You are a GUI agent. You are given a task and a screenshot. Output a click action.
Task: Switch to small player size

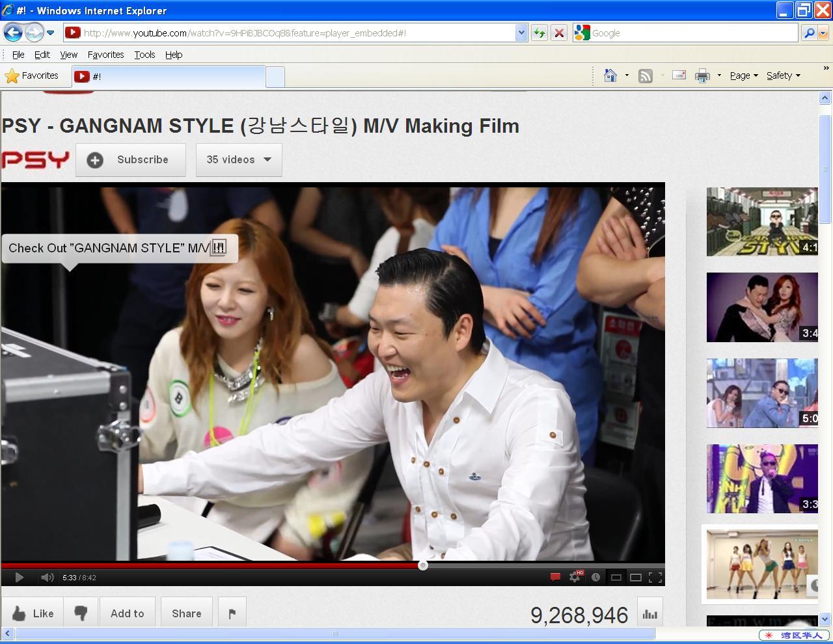point(616,577)
